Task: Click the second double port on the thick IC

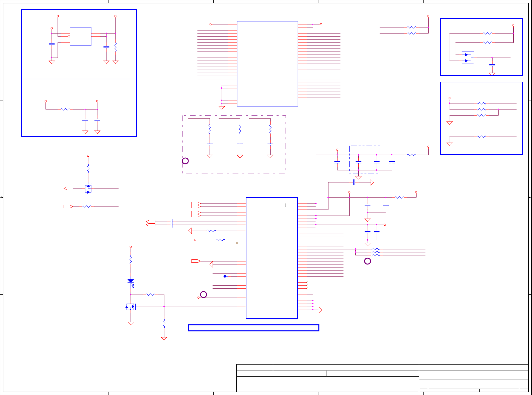Action: (196, 214)
